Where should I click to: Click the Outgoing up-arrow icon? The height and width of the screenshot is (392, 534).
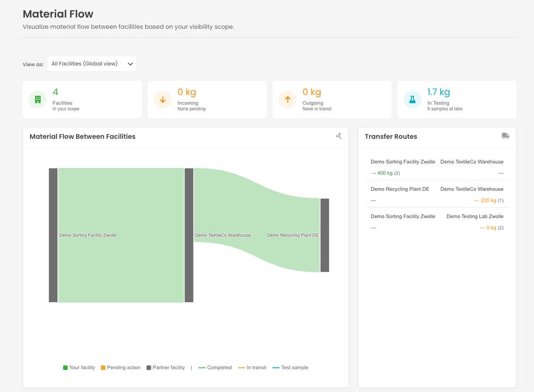pos(287,99)
